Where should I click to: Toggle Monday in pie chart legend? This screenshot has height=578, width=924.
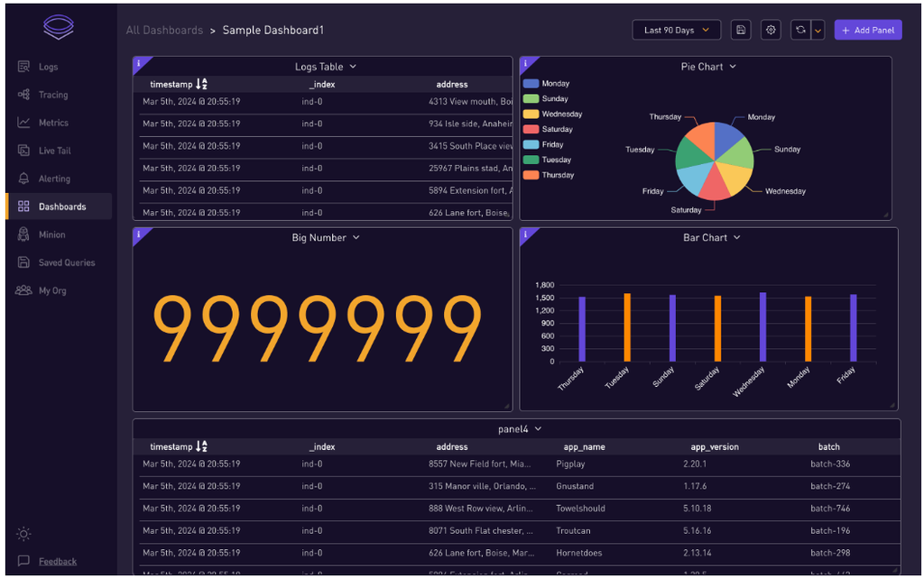(x=546, y=84)
